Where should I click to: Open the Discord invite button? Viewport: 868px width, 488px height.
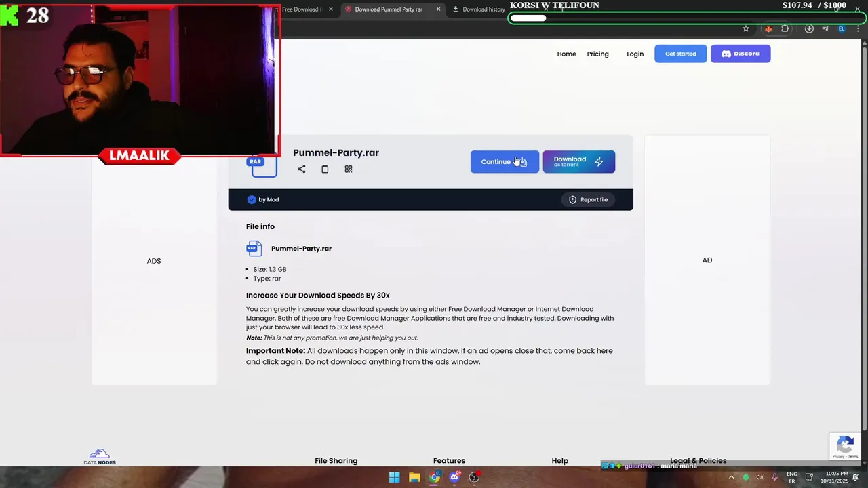pyautogui.click(x=741, y=54)
